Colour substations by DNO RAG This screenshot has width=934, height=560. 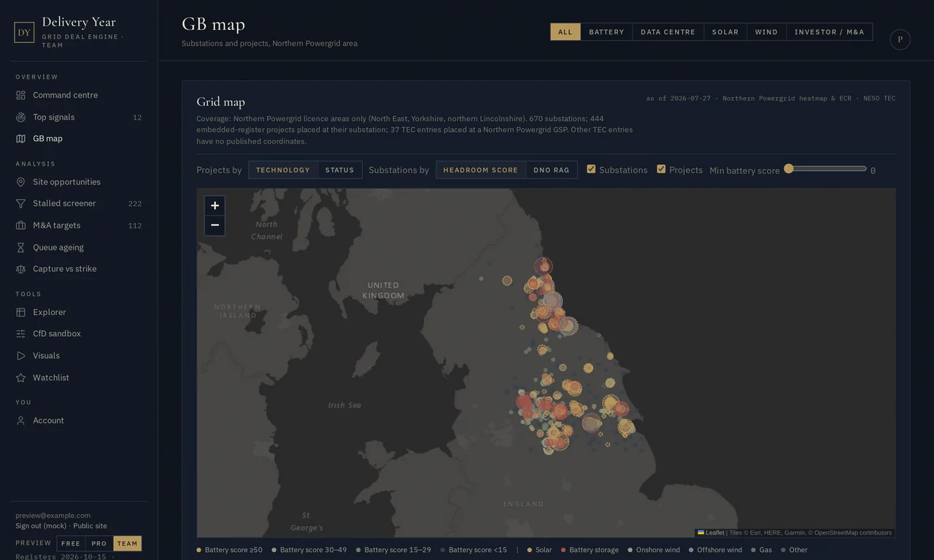(x=552, y=170)
